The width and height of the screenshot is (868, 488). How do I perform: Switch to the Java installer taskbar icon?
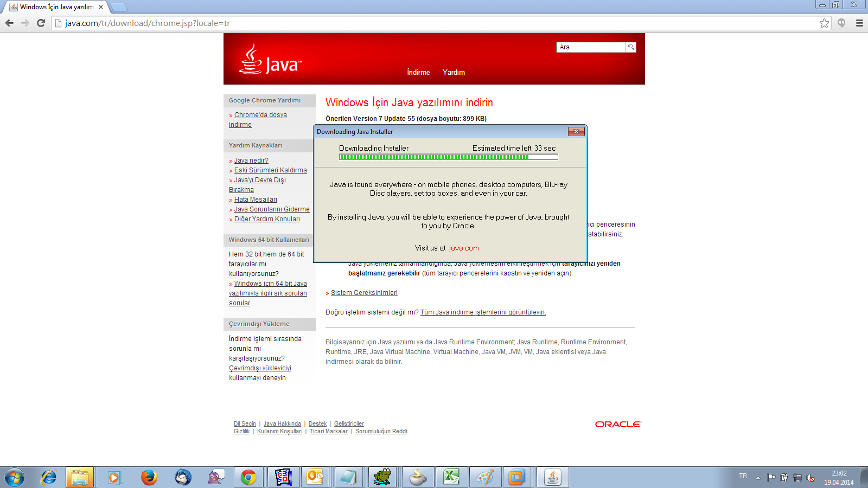pyautogui.click(x=553, y=478)
